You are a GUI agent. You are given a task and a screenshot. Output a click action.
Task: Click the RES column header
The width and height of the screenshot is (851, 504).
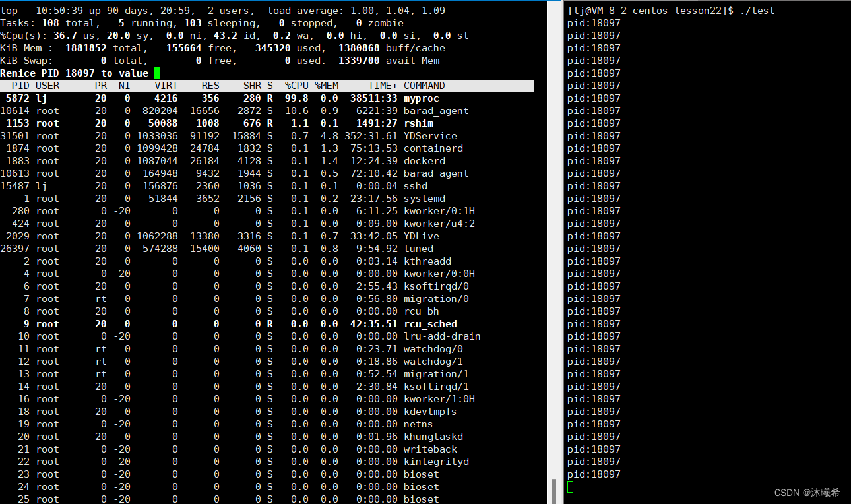click(210, 86)
